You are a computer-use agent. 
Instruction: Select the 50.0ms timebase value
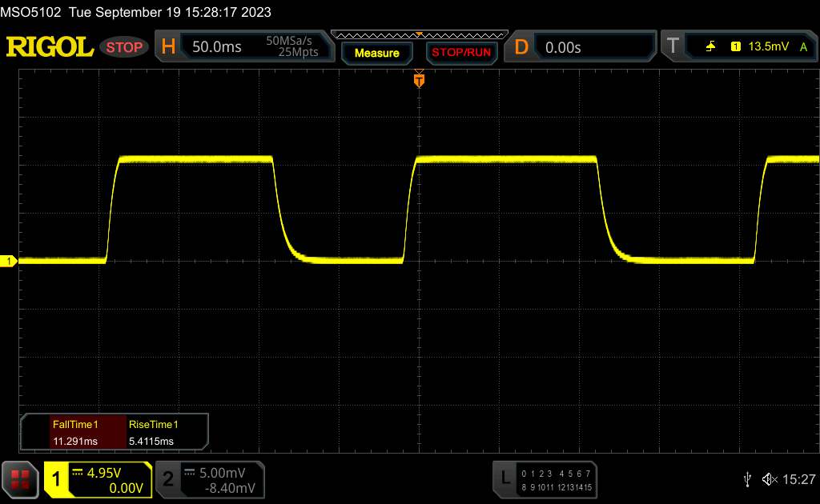pos(216,47)
